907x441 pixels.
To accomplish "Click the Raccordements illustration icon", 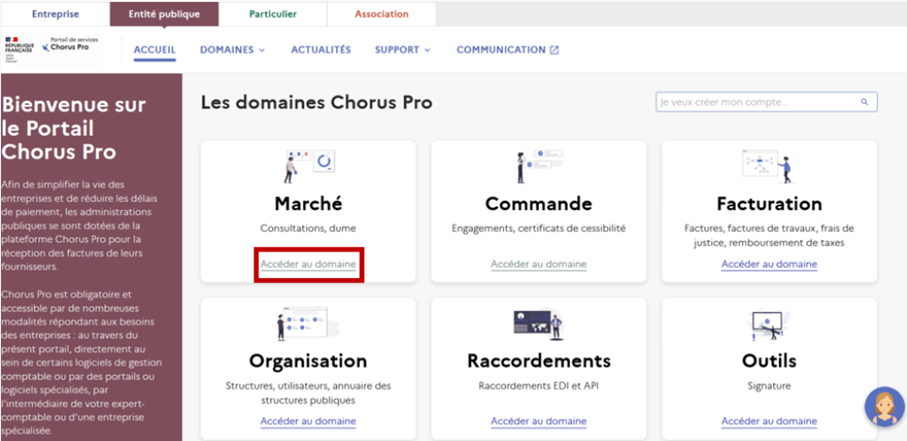I will point(538,324).
